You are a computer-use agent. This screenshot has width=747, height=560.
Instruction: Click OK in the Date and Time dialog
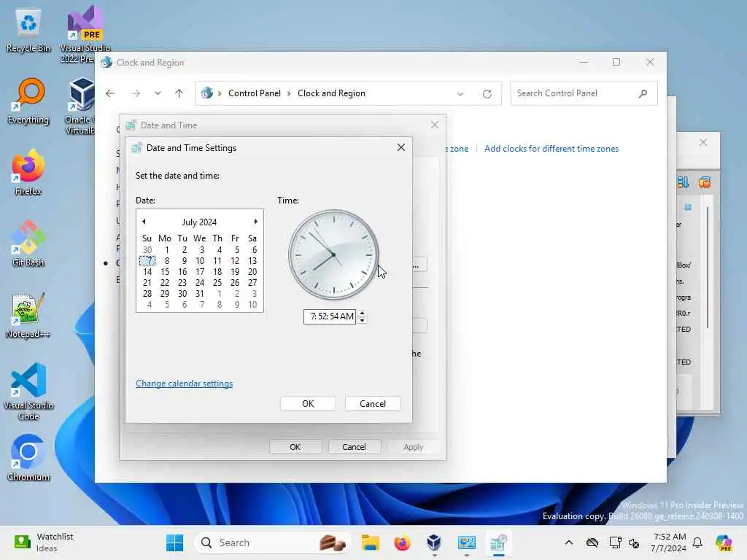click(295, 447)
